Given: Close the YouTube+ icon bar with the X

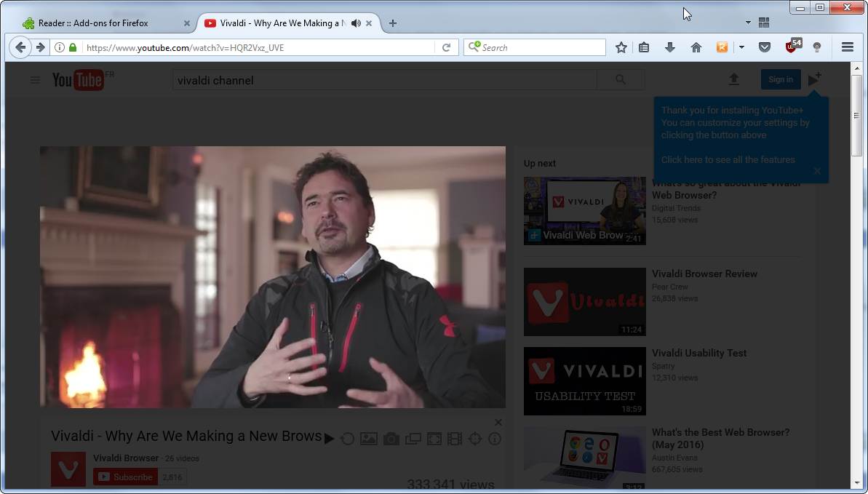Looking at the screenshot, I should 498,423.
